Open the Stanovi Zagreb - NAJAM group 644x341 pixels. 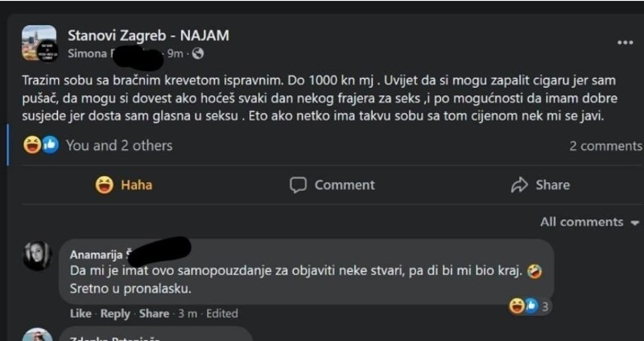148,35
